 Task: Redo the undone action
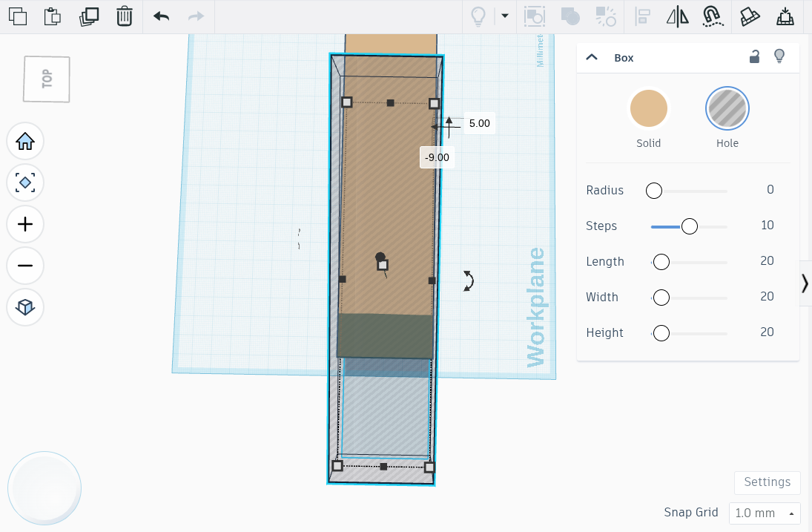(196, 16)
